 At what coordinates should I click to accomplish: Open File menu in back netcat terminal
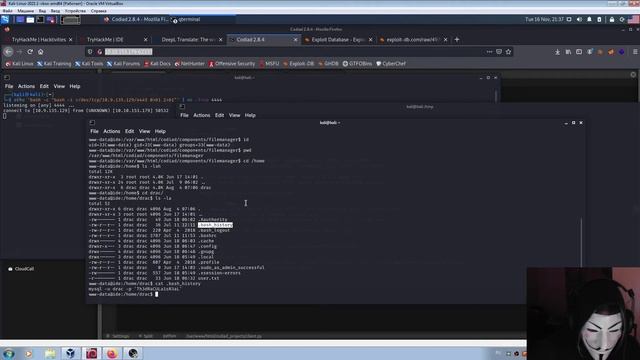9,86
